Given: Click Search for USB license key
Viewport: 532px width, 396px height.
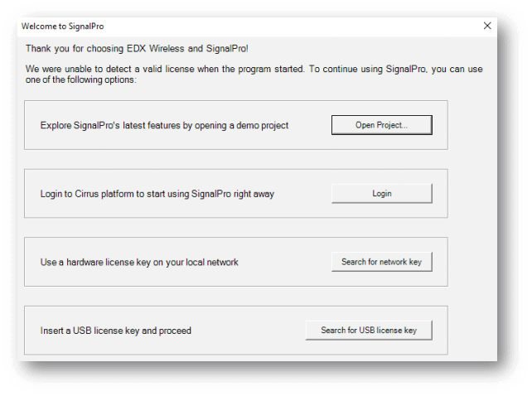Looking at the screenshot, I should point(369,330).
